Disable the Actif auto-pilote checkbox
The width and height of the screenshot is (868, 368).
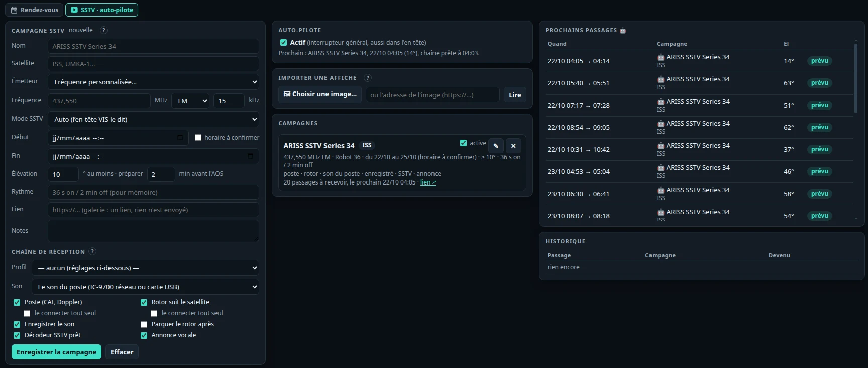click(x=283, y=43)
